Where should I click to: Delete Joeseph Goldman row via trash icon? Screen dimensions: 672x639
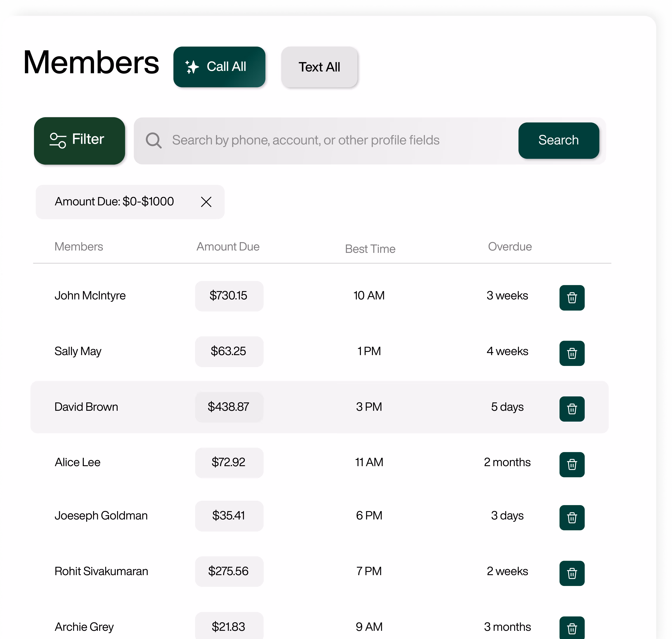coord(572,517)
